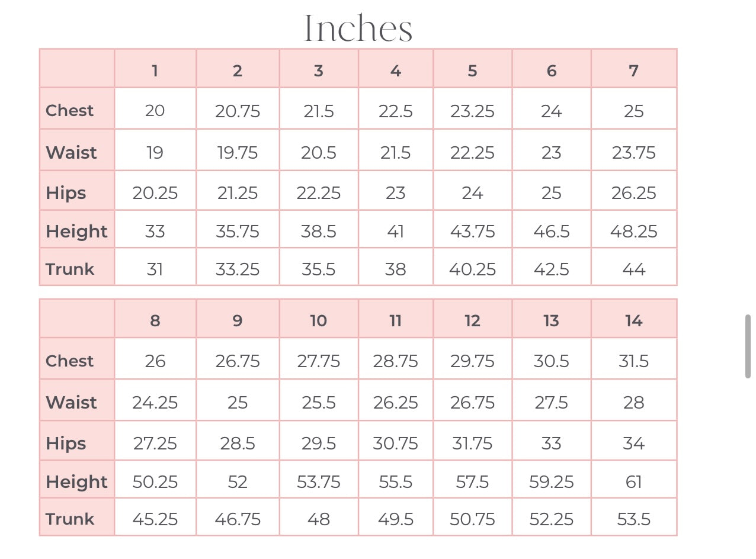Click the hips value 30.75 for size 11
The width and height of the screenshot is (756, 559).
(x=395, y=444)
